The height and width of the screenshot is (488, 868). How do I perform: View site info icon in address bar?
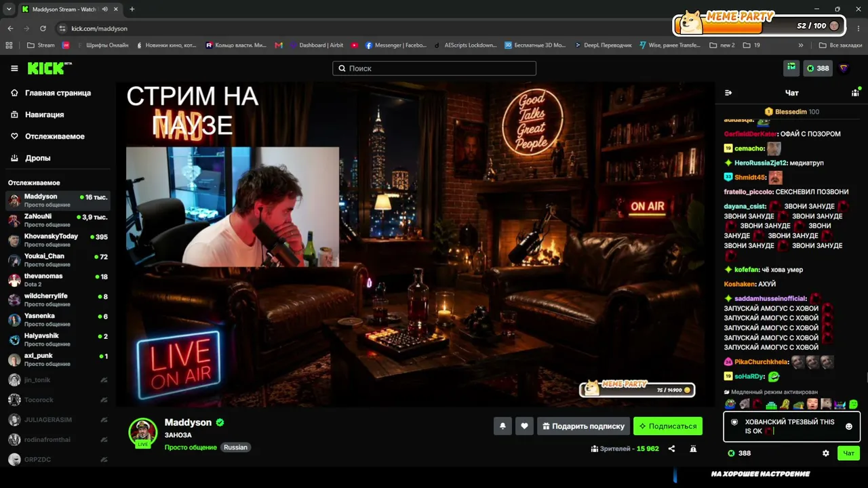pos(62,28)
